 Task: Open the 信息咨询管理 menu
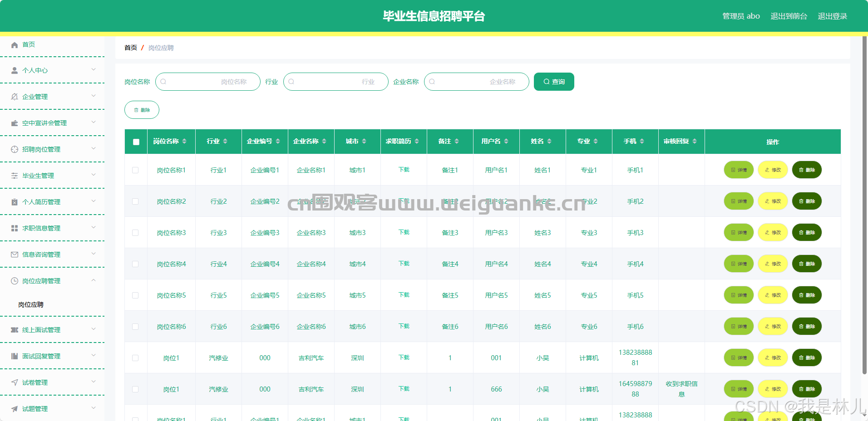[x=52, y=255]
